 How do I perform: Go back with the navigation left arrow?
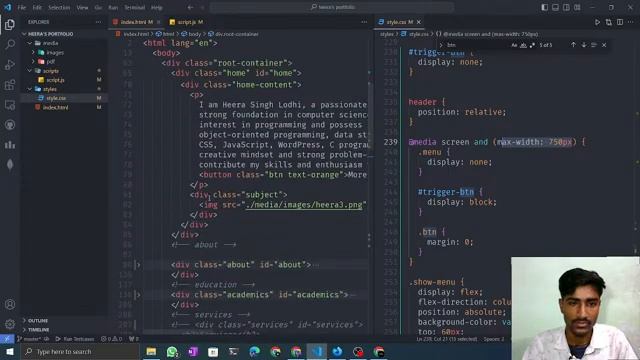point(190,7)
